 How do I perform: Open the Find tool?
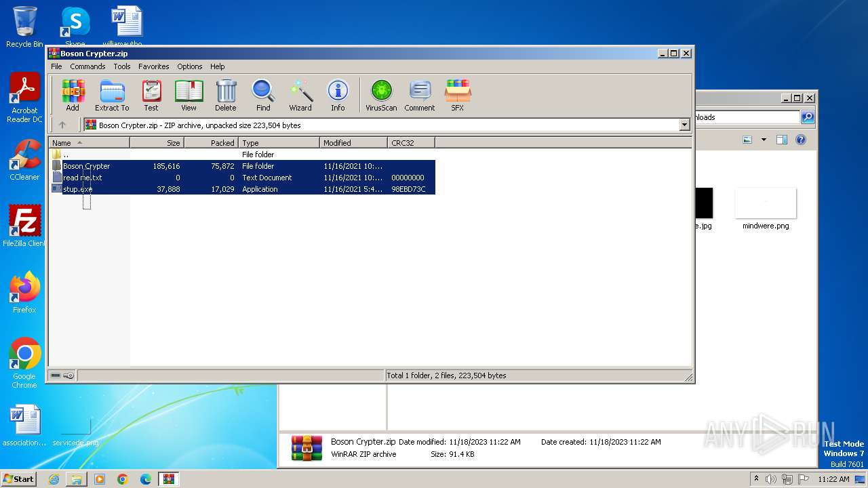(x=263, y=95)
